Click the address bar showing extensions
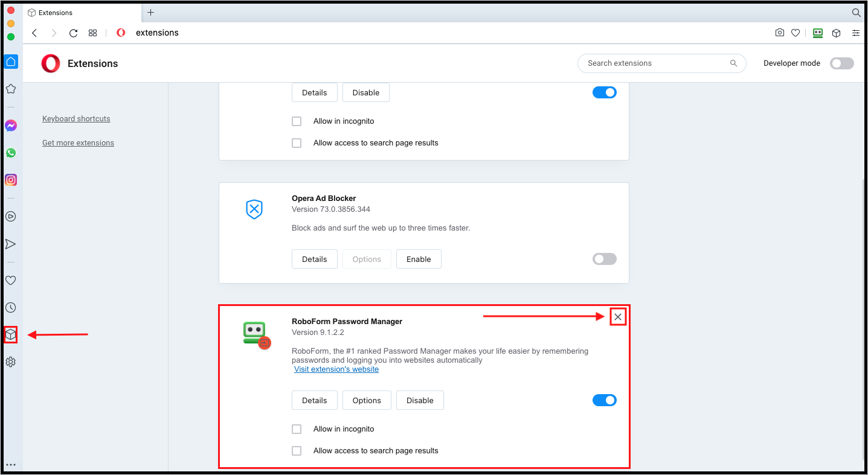The image size is (868, 475). 157,33
